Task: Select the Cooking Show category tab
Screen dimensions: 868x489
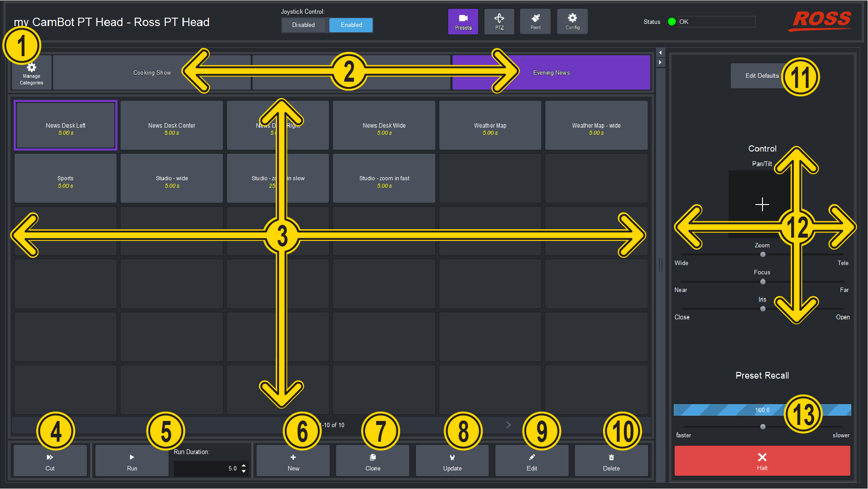Action: click(152, 73)
